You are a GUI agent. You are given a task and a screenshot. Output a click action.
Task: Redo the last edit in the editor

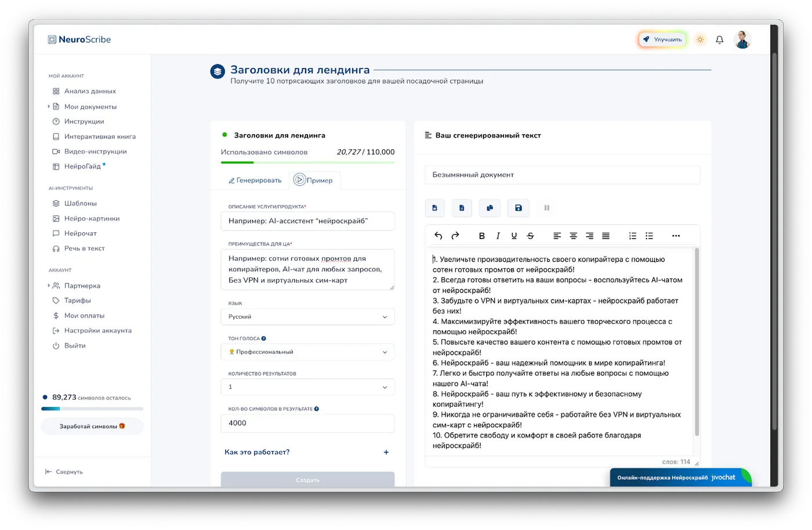(x=455, y=236)
